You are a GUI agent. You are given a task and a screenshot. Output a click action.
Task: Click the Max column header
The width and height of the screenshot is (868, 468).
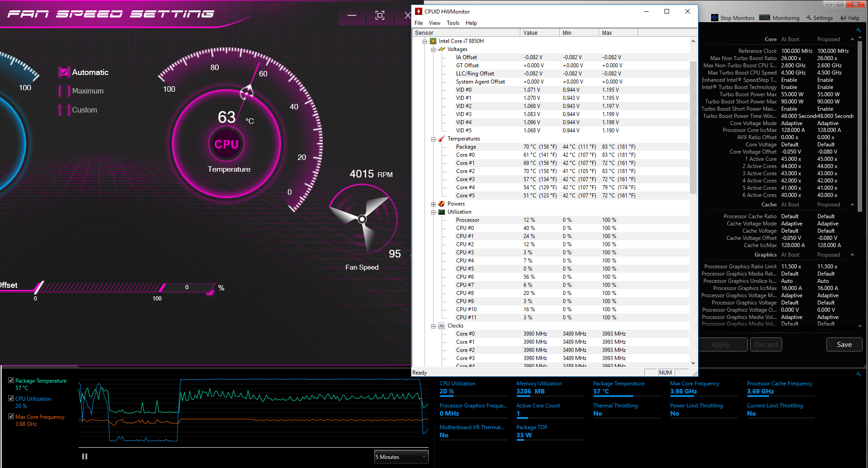click(x=618, y=33)
